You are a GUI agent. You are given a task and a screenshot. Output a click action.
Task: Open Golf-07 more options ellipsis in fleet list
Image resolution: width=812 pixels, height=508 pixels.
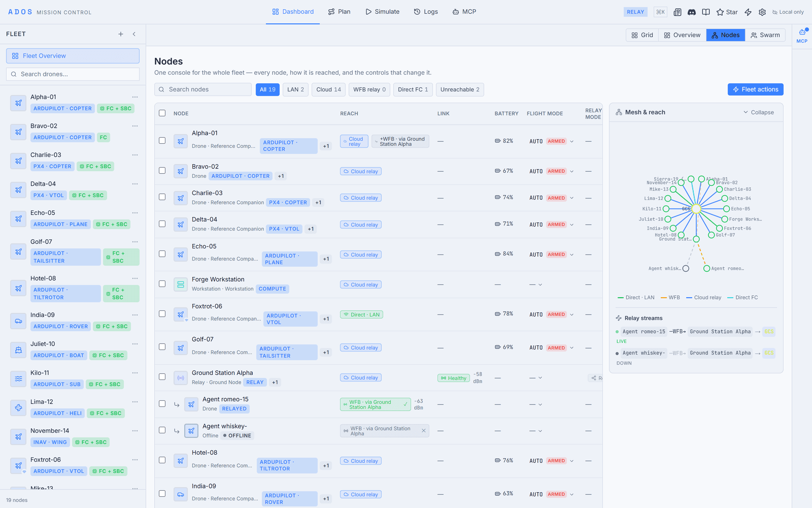(x=135, y=242)
